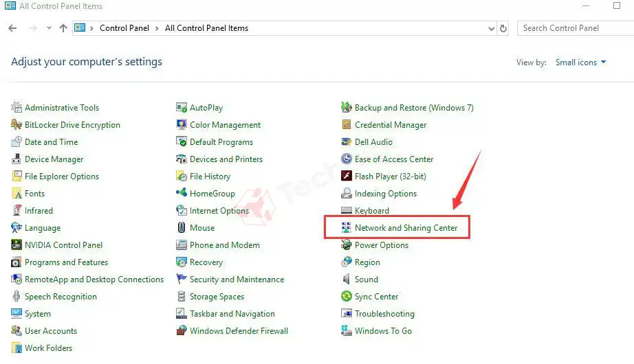Open the Region link
The image size is (634, 364).
pyautogui.click(x=368, y=262)
